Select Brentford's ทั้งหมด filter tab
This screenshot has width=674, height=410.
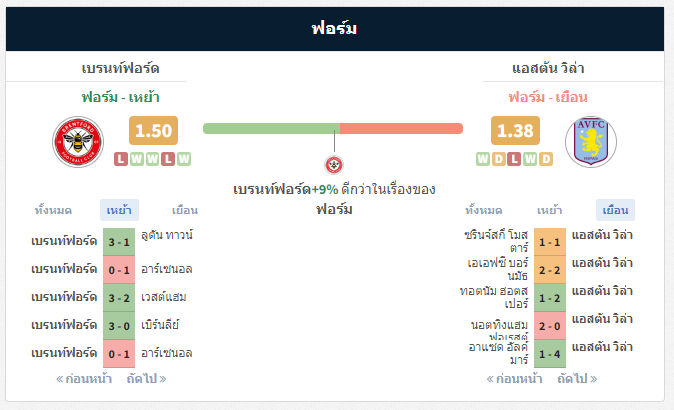[x=53, y=210]
